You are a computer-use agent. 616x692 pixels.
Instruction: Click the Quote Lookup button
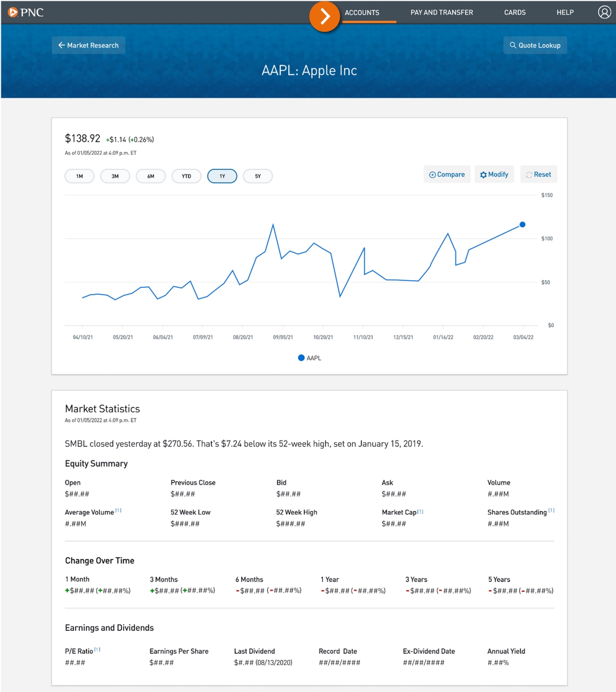[535, 45]
